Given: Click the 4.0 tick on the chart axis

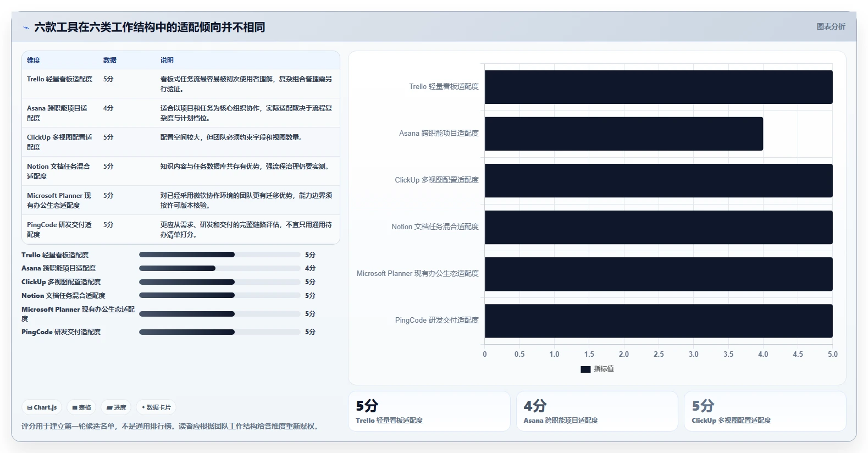Looking at the screenshot, I should [x=763, y=355].
